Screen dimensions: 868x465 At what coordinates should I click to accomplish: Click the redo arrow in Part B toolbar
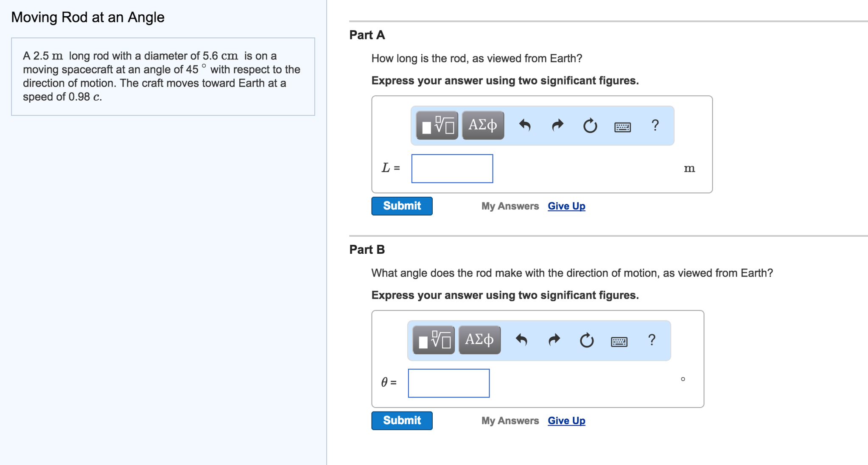pyautogui.click(x=554, y=340)
